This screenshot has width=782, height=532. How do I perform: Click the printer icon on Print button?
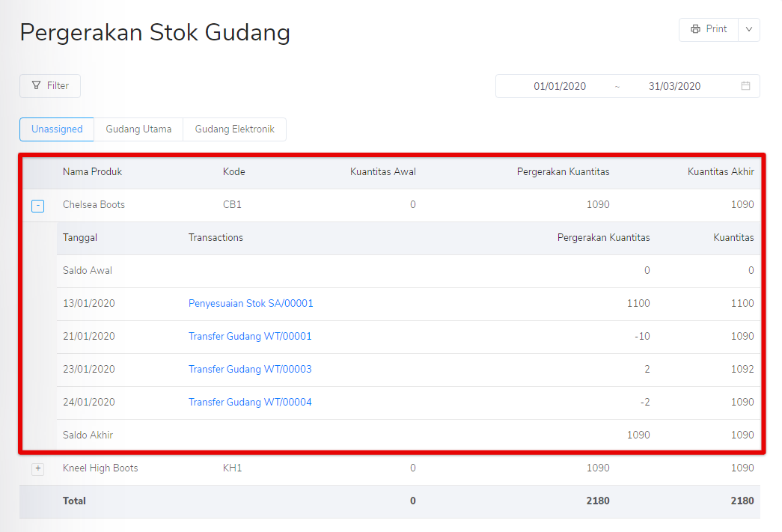tap(697, 29)
